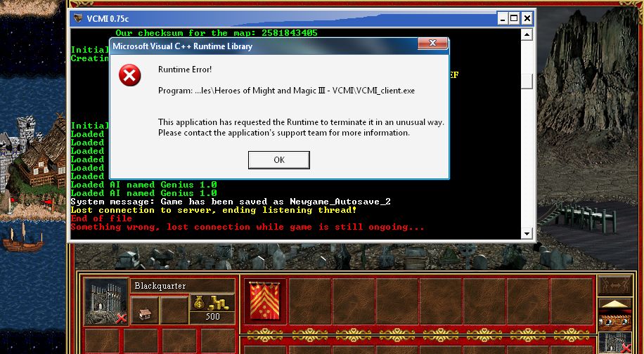Click the console scrollbar down arrow
The width and height of the screenshot is (644, 354).
pos(527,233)
